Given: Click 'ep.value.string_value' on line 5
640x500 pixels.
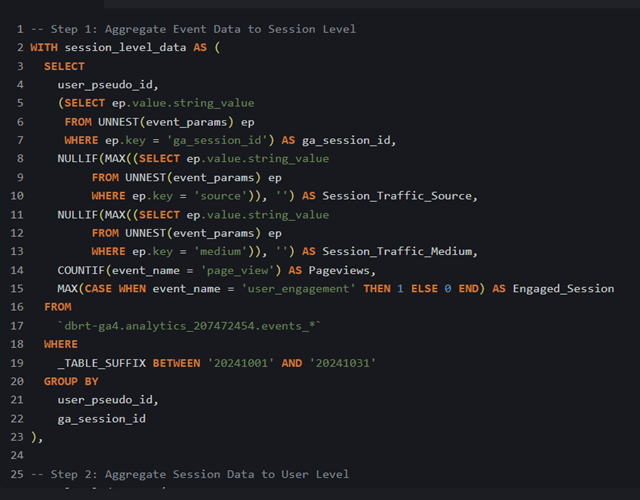Looking at the screenshot, I should [183, 103].
